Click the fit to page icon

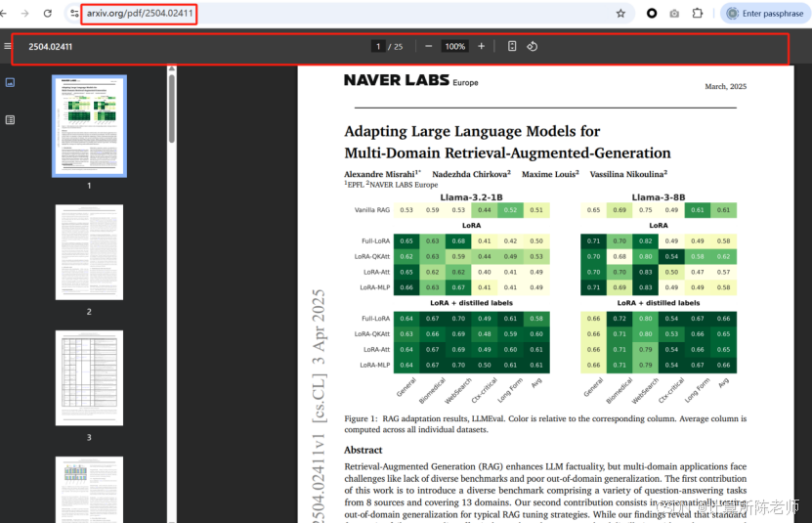(x=512, y=46)
